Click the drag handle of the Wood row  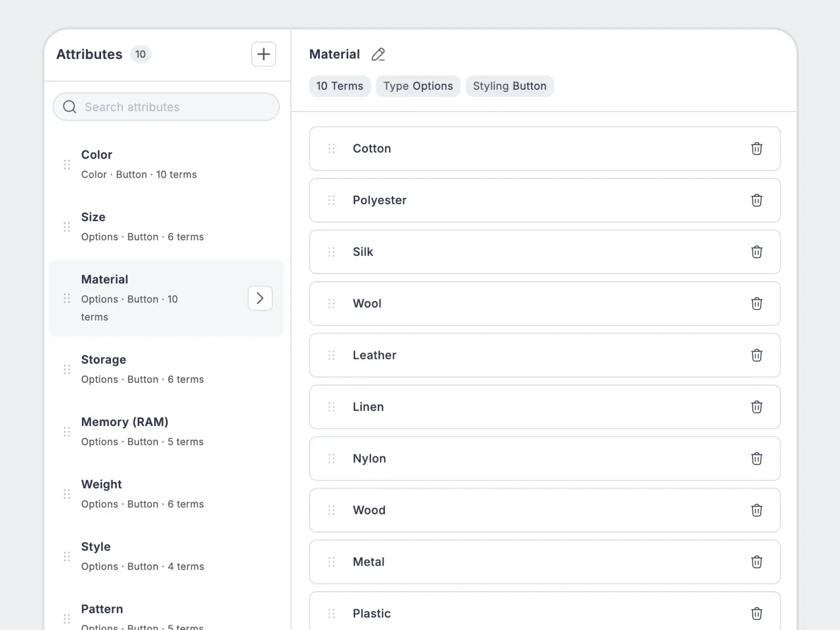(331, 510)
